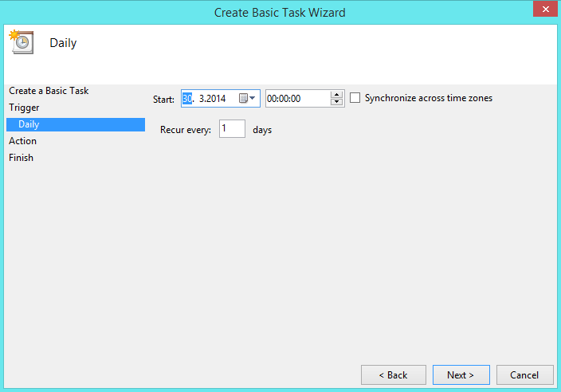The height and width of the screenshot is (392, 561).
Task: Click the Daily heading text
Action: coord(63,43)
